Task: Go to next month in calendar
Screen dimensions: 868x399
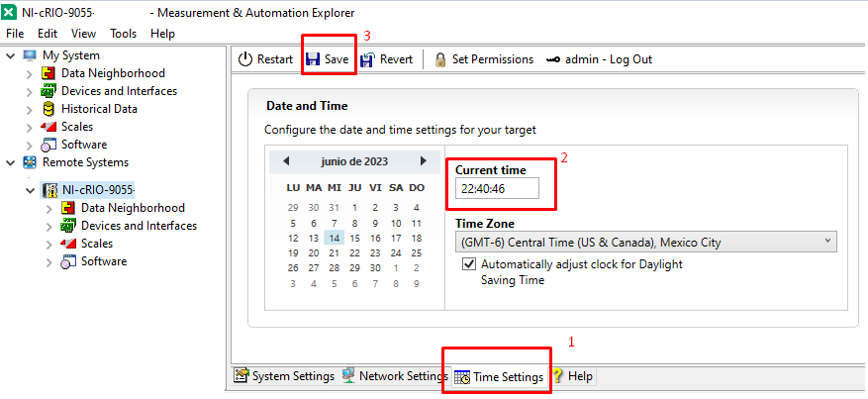Action: pyautogui.click(x=424, y=161)
